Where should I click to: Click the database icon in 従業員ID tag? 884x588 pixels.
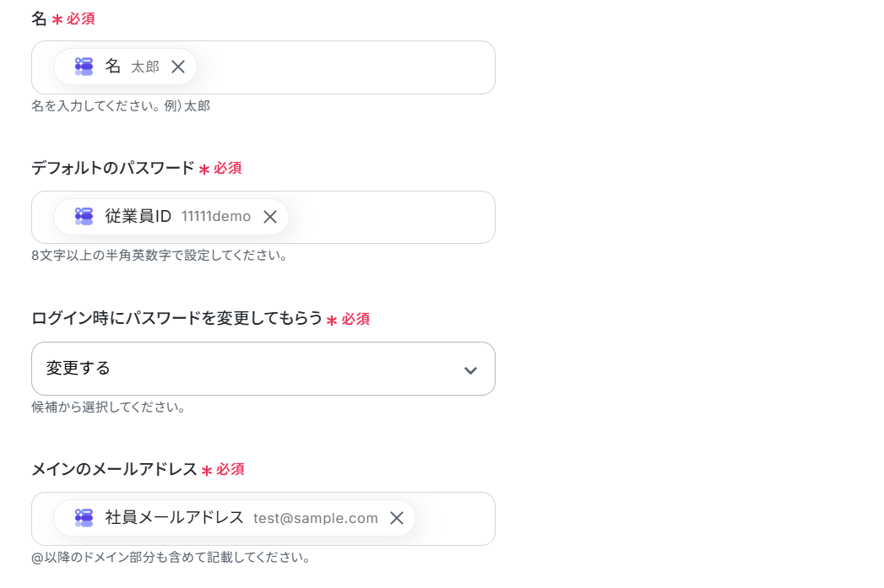(84, 216)
